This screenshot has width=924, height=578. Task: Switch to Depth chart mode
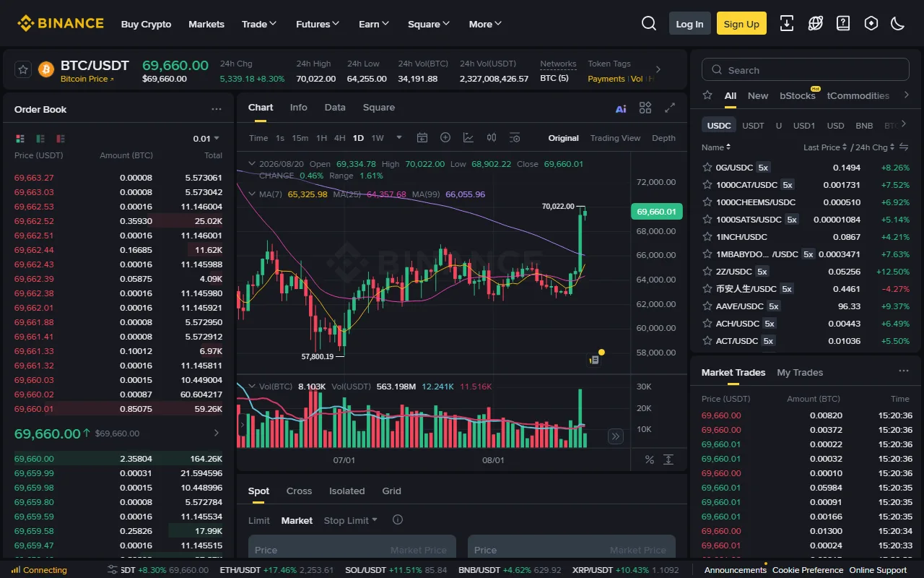[664, 137]
